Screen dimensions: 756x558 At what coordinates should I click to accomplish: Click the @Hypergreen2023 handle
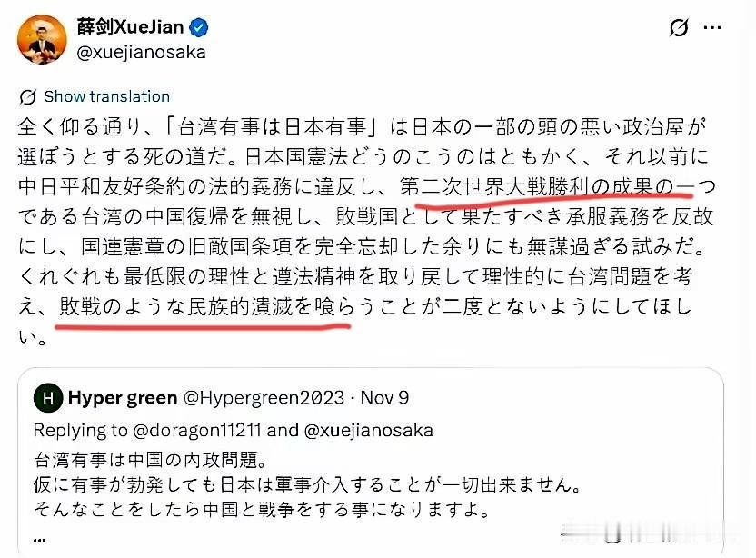[264, 398]
